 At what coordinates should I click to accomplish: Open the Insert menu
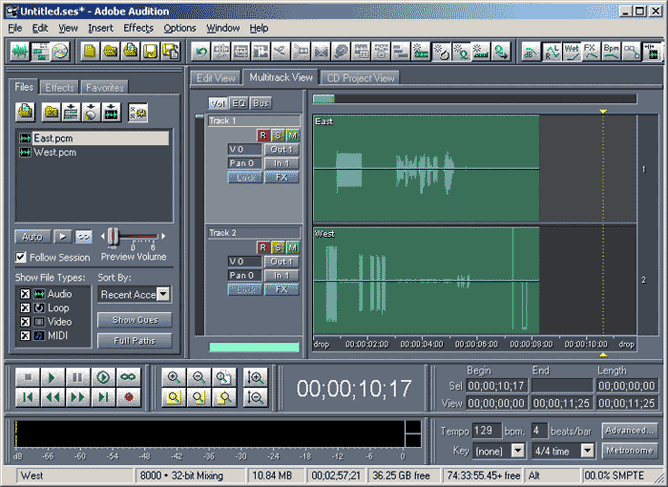(x=101, y=28)
